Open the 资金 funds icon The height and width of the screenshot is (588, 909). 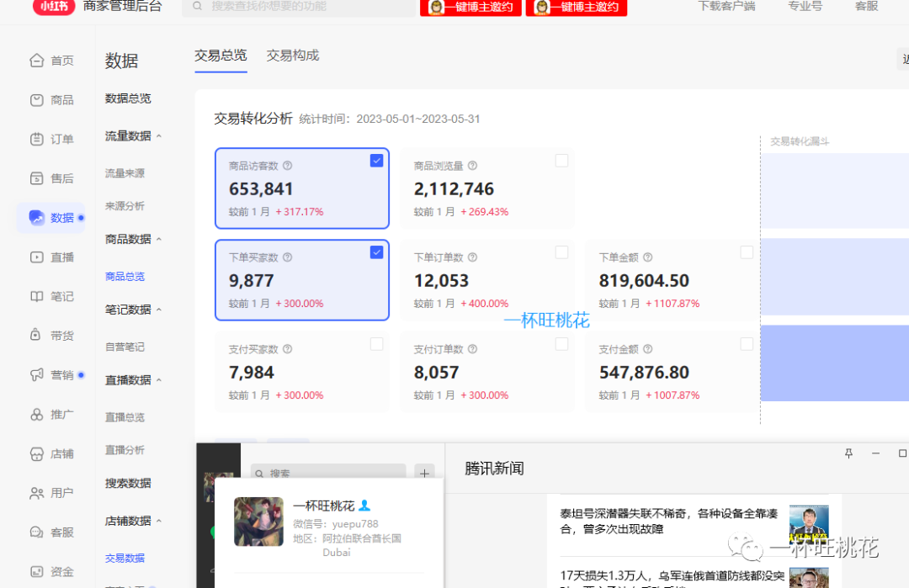click(36, 572)
